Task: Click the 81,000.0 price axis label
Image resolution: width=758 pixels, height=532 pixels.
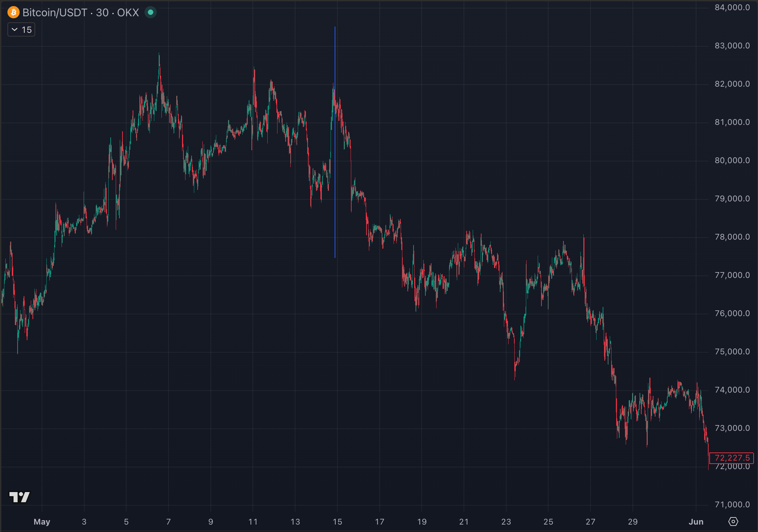Action: click(x=732, y=122)
